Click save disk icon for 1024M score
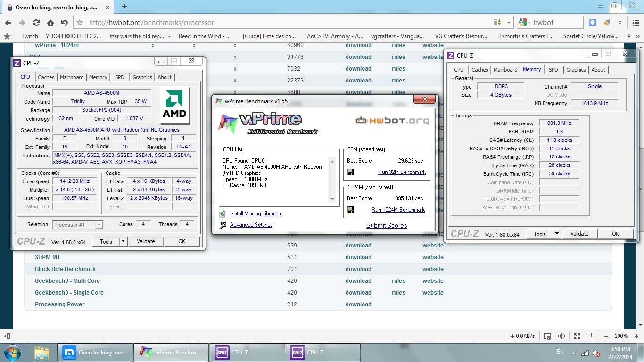644x362 pixels. point(350,210)
